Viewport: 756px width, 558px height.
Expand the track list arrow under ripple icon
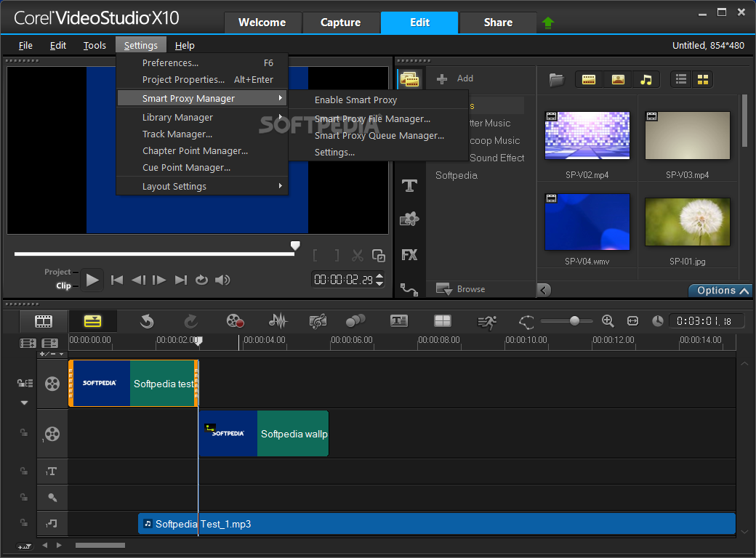tap(24, 403)
